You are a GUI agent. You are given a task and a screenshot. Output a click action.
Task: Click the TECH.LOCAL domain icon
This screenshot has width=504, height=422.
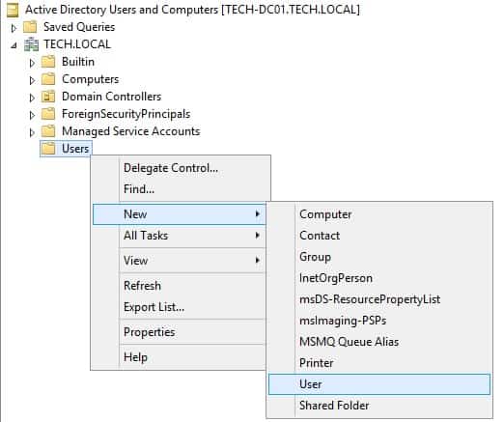pos(31,44)
